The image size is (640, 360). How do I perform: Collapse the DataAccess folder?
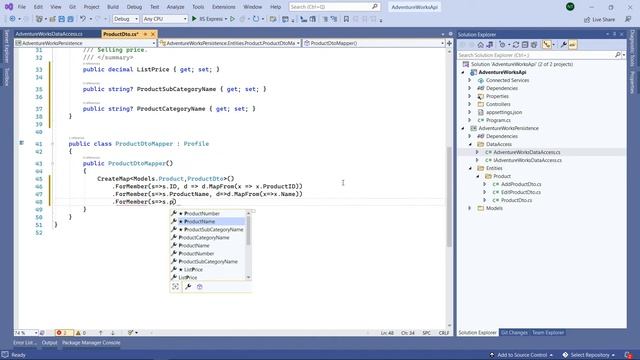click(x=470, y=144)
